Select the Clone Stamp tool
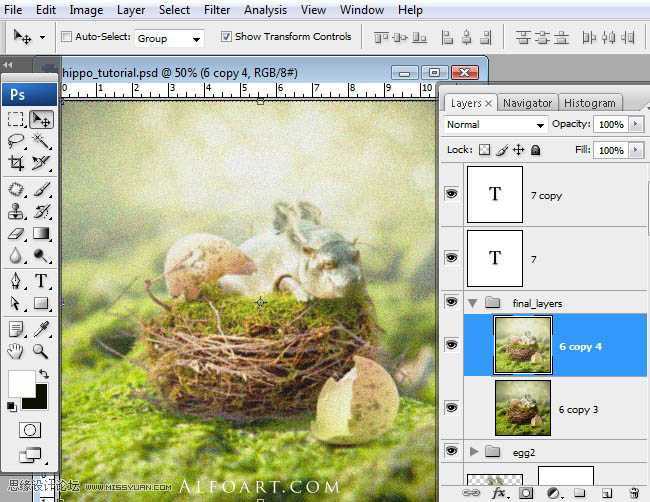650x502 pixels. tap(16, 211)
